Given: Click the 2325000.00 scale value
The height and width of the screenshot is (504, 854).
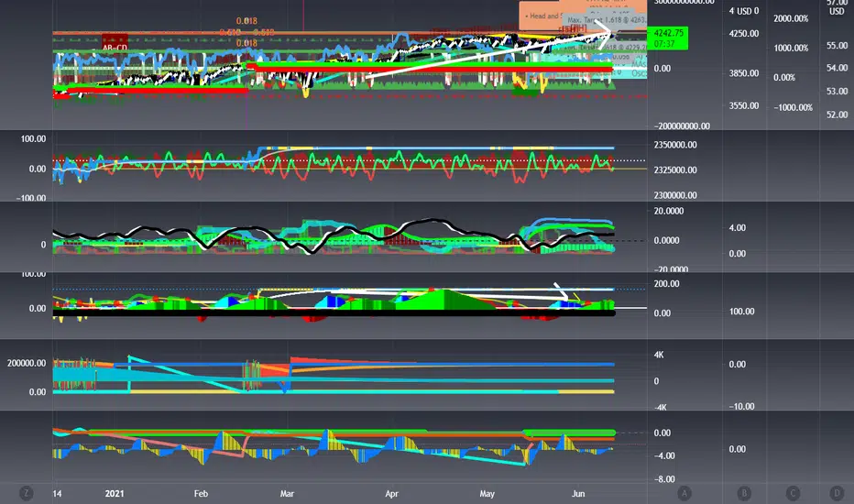Looking at the screenshot, I should [x=675, y=170].
